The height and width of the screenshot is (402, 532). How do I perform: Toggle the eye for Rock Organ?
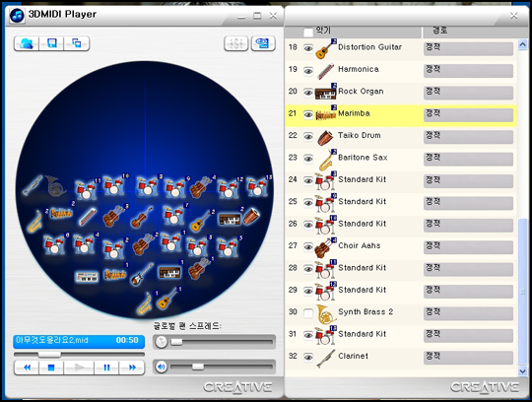pos(308,93)
